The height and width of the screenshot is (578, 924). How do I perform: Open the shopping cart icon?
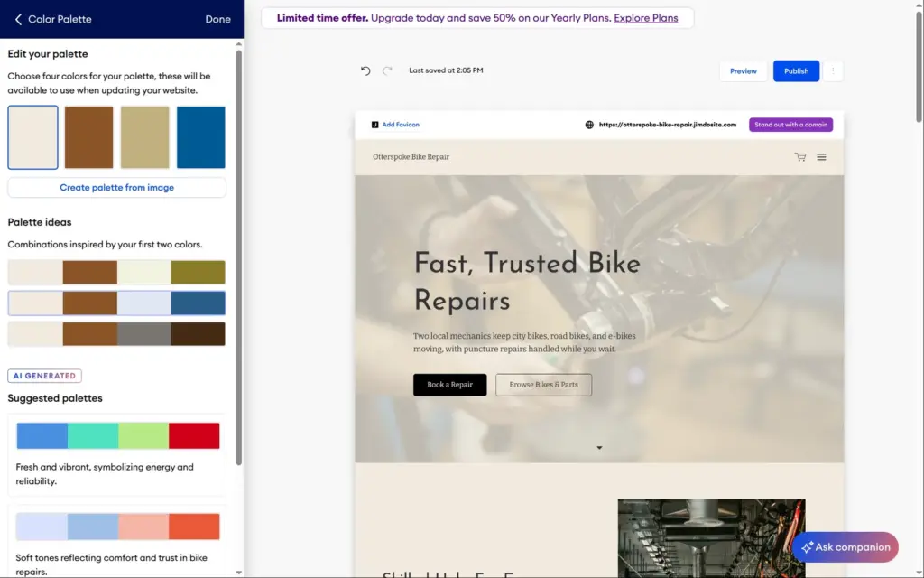pyautogui.click(x=800, y=157)
